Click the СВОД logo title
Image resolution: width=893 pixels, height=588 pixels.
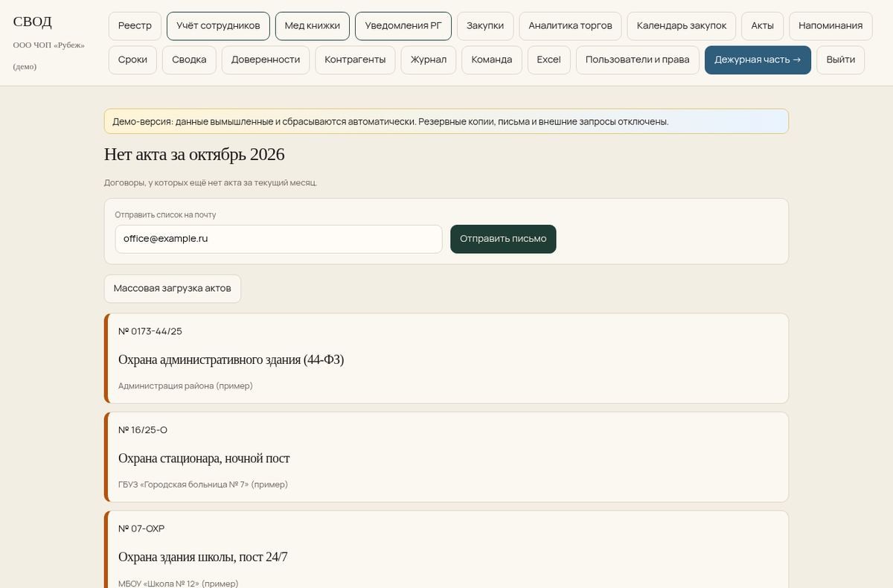tap(33, 22)
